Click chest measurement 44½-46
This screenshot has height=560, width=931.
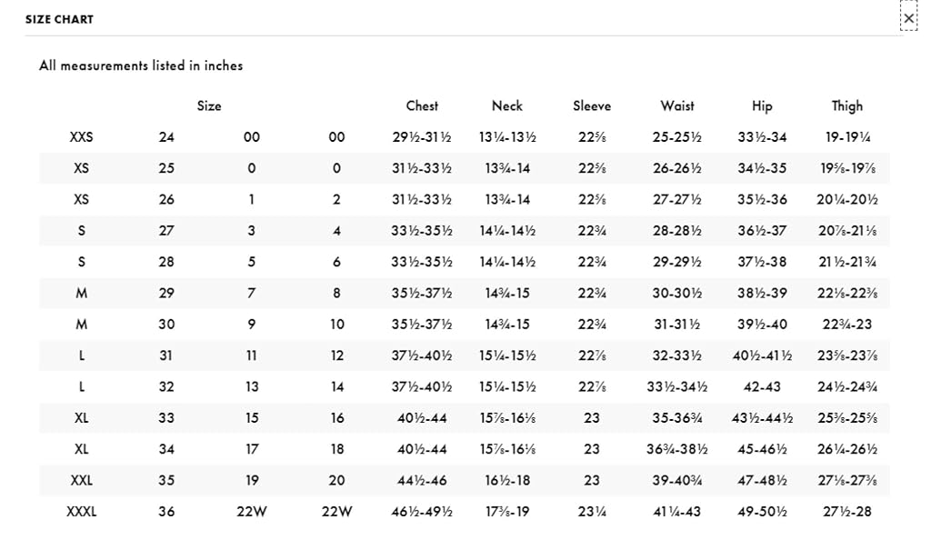click(422, 480)
